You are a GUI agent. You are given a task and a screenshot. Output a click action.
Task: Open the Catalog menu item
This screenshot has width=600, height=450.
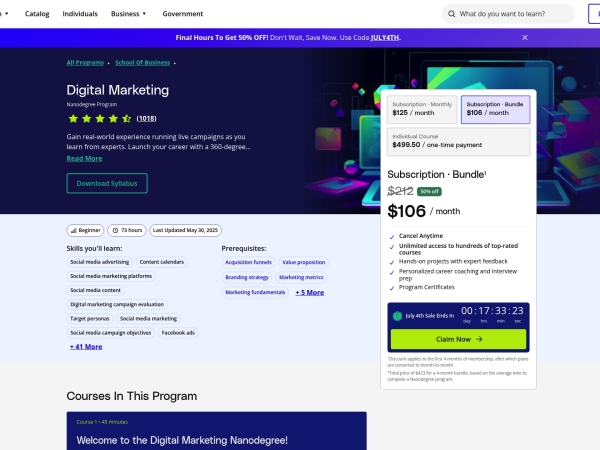(x=37, y=14)
